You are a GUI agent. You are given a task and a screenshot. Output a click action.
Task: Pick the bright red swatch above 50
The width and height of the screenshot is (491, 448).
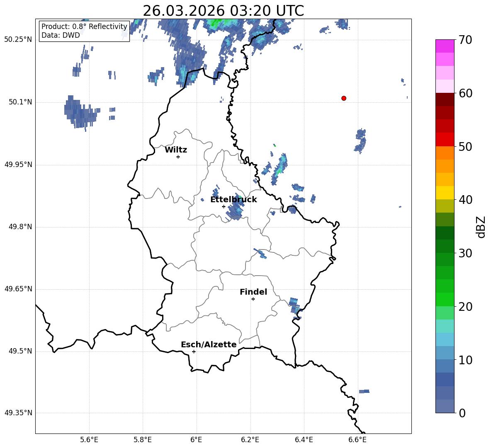445,140
